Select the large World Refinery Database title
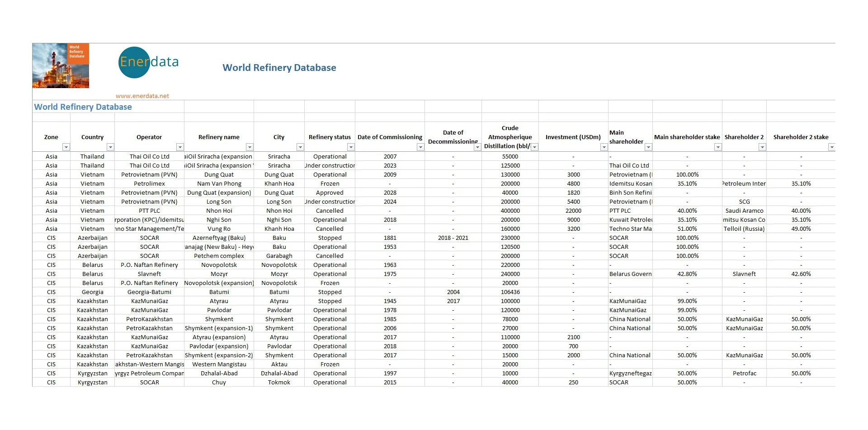The height and width of the screenshot is (430, 868). 279,68
